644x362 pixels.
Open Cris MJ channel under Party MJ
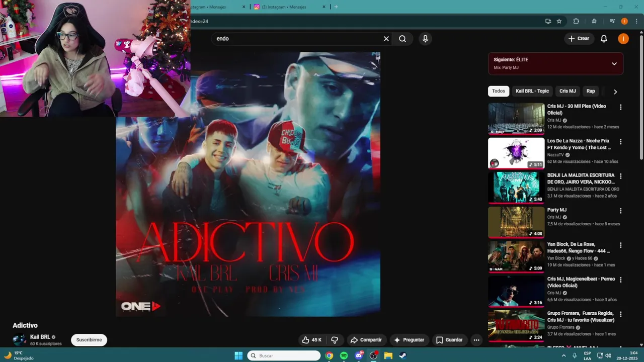point(554,217)
